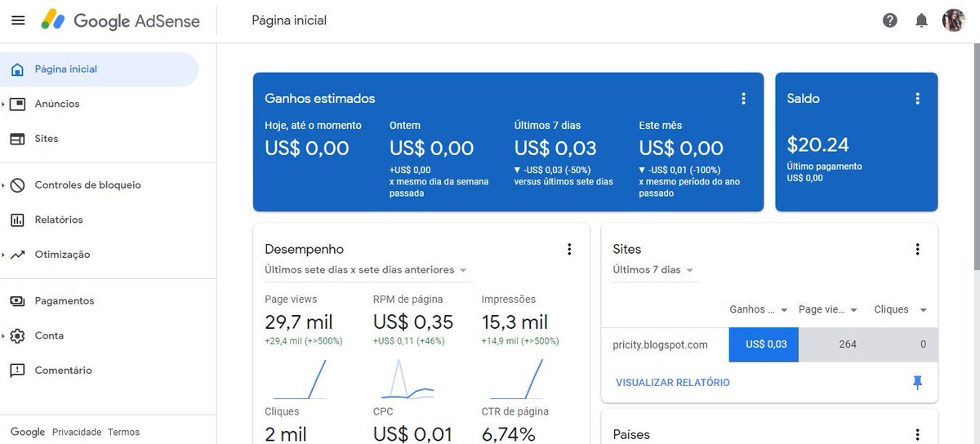Open Desempenho period dropdown Últimos sete dias

pyautogui.click(x=366, y=270)
